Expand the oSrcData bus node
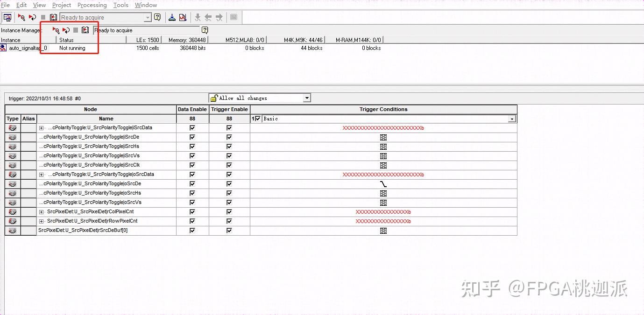 (41, 175)
